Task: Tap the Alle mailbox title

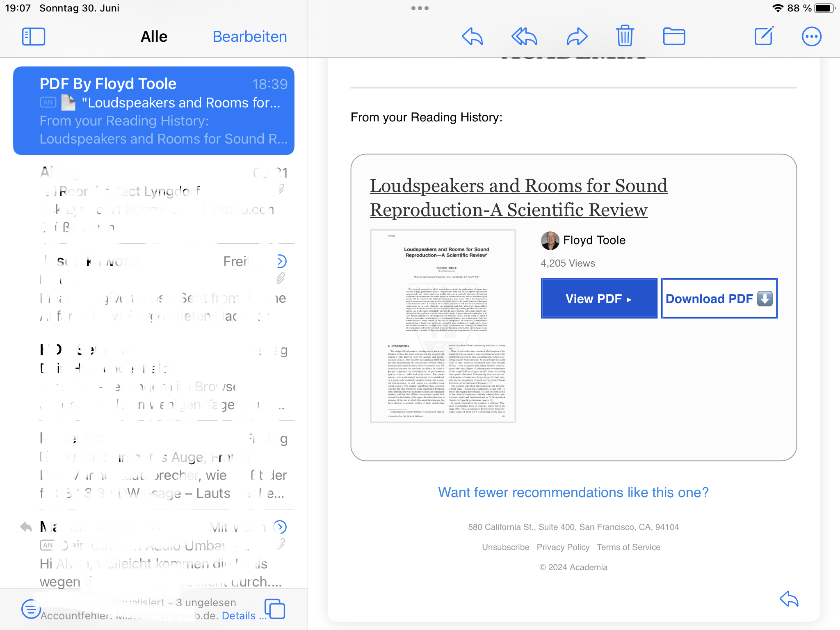Action: pyautogui.click(x=154, y=37)
